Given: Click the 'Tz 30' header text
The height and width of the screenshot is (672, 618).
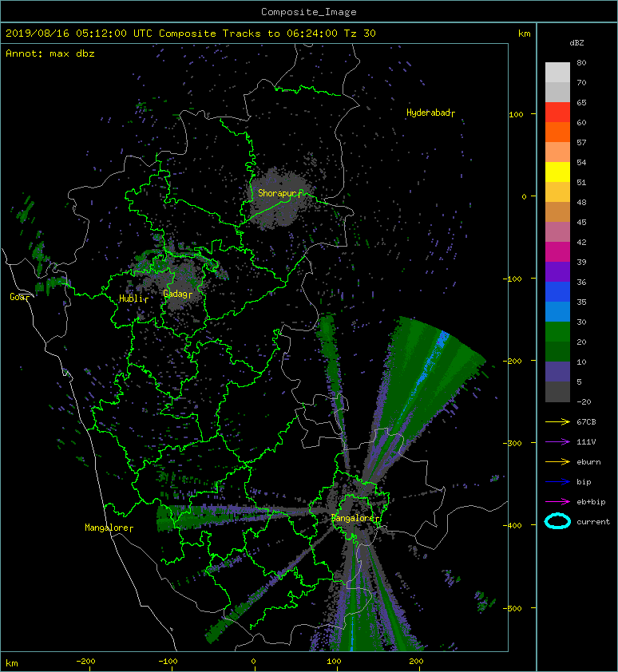Looking at the screenshot, I should pyautogui.click(x=360, y=34).
